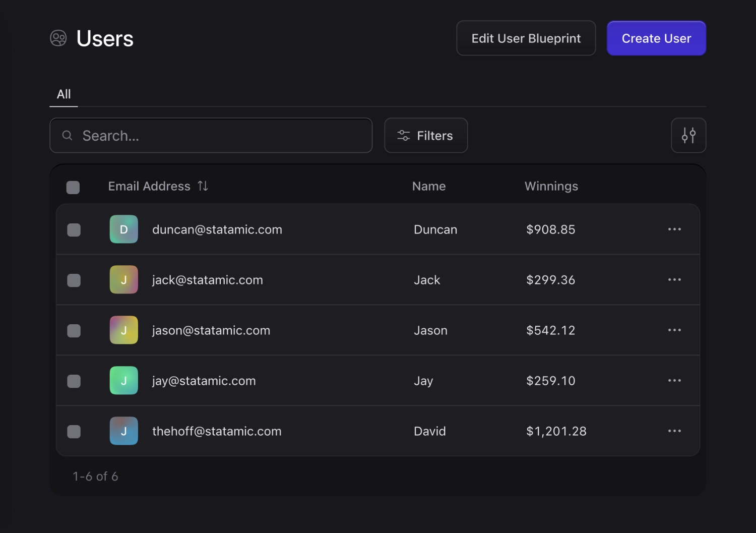Click Edit User Blueprint button

(x=526, y=38)
